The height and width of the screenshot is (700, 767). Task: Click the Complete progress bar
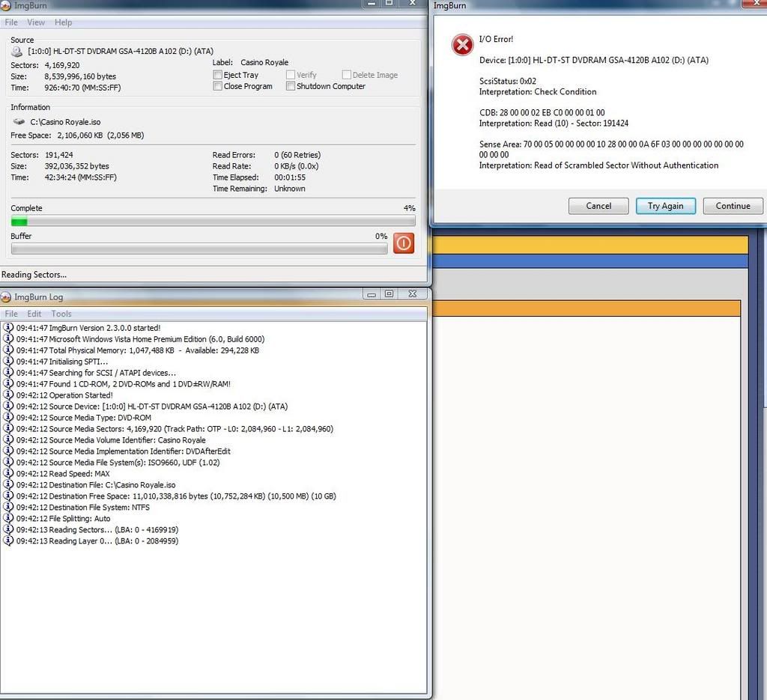click(x=213, y=222)
